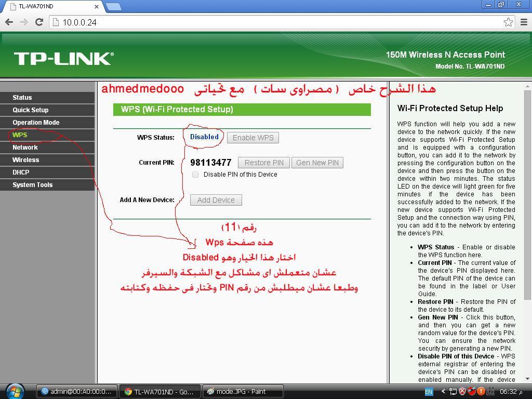Reload the page with the refresh icon
The image size is (532, 399).
point(39,22)
